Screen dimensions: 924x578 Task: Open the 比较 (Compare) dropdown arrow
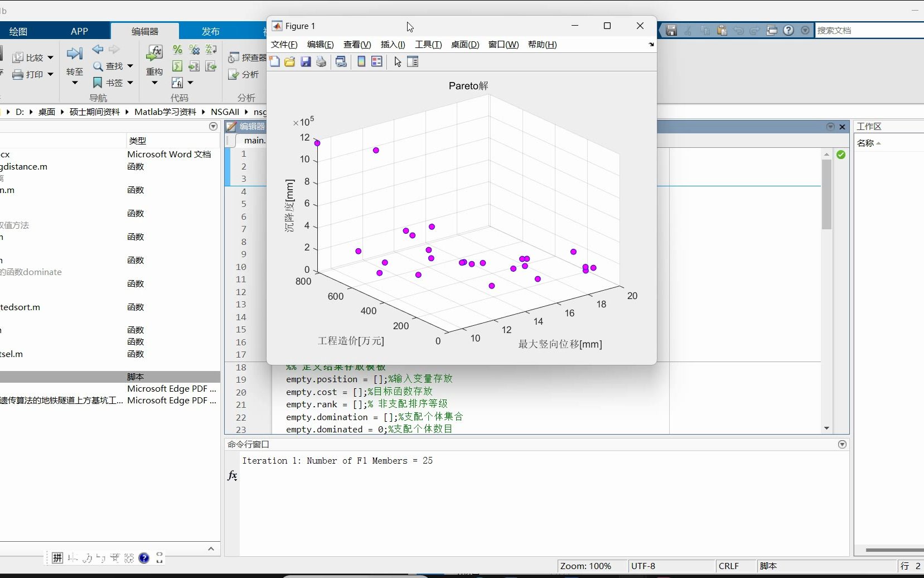click(x=50, y=57)
